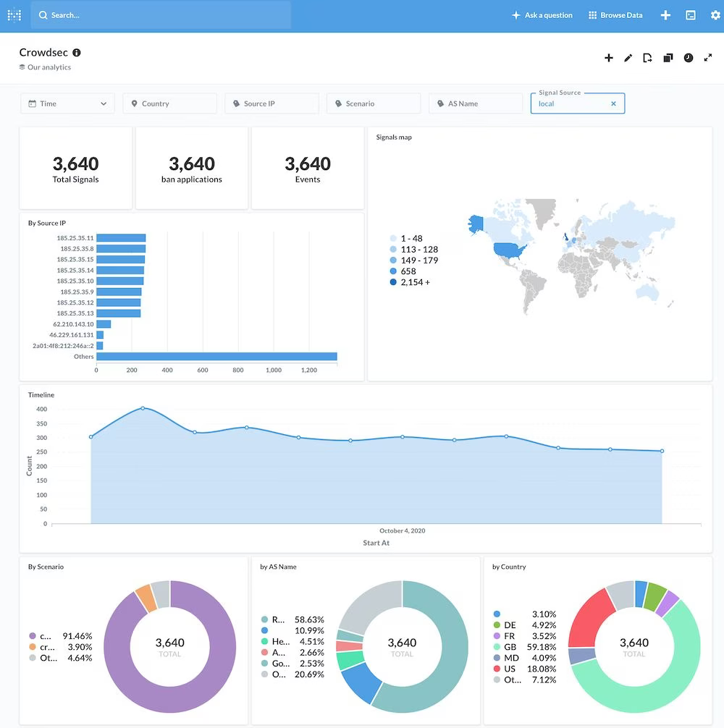Enter fullscreen with the expand arrows icon
This screenshot has height=728, width=724.
tap(708, 58)
